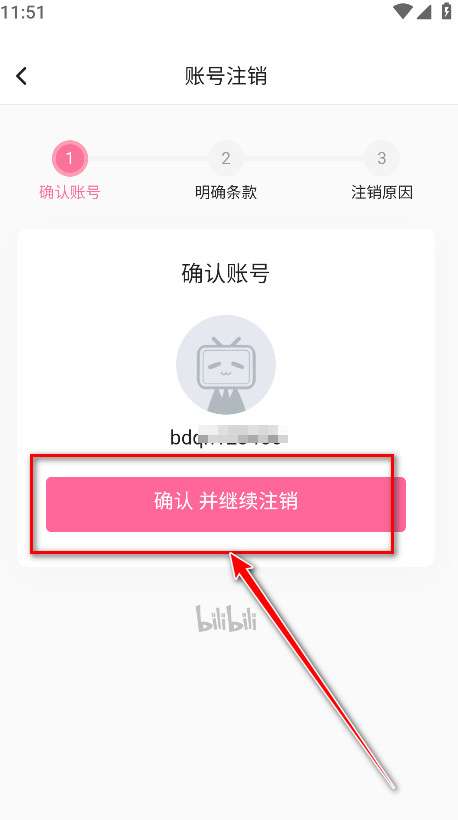The height and width of the screenshot is (820, 458).
Task: Tap the 11:51 clock in status bar
Action: point(22,12)
